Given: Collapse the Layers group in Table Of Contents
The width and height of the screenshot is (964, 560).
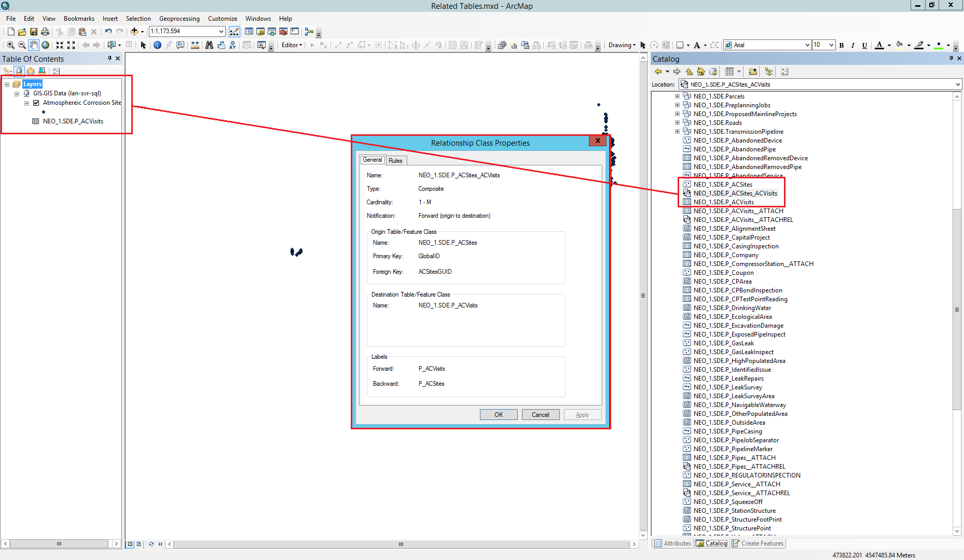Looking at the screenshot, I should [x=7, y=84].
